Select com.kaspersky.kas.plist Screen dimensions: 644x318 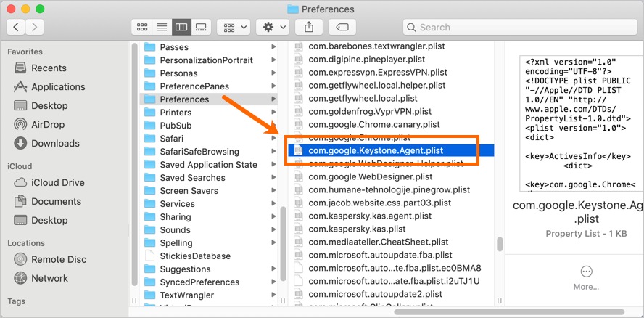point(391,229)
